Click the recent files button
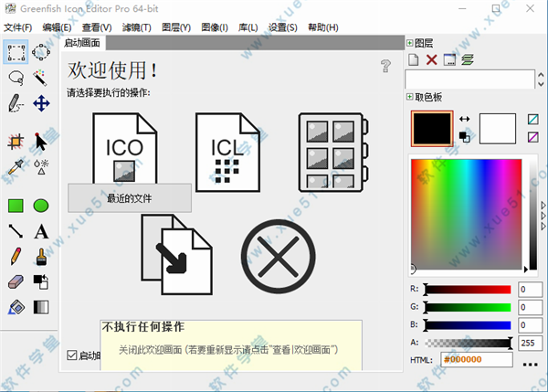 point(130,198)
